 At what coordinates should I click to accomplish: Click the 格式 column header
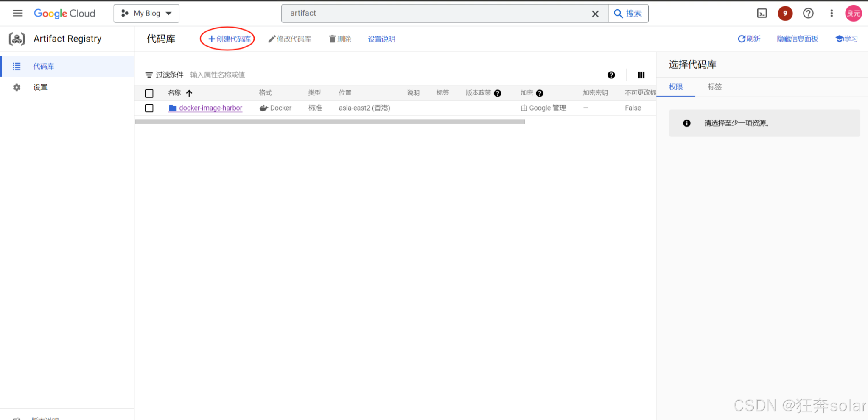265,93
